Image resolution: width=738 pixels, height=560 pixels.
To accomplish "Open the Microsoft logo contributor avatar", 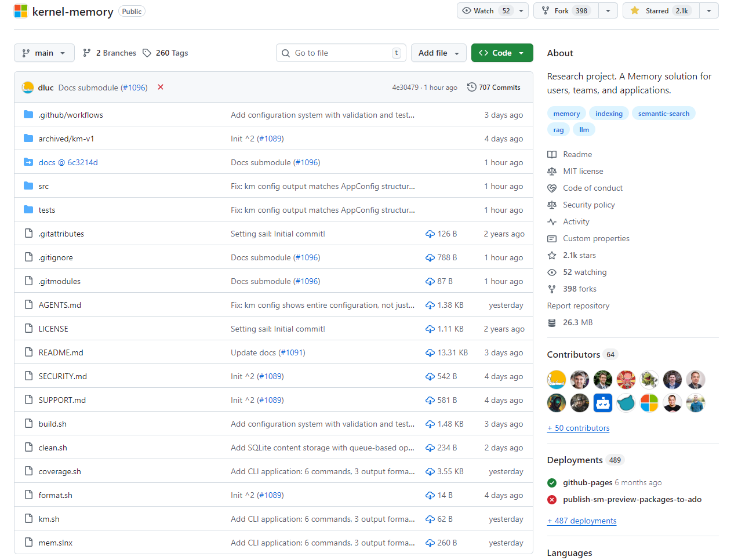I will pos(649,402).
